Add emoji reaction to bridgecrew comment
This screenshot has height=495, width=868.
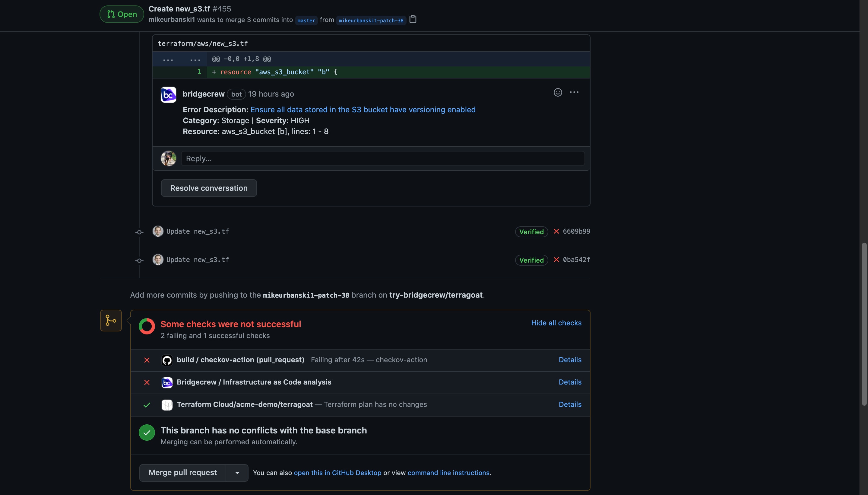(557, 92)
